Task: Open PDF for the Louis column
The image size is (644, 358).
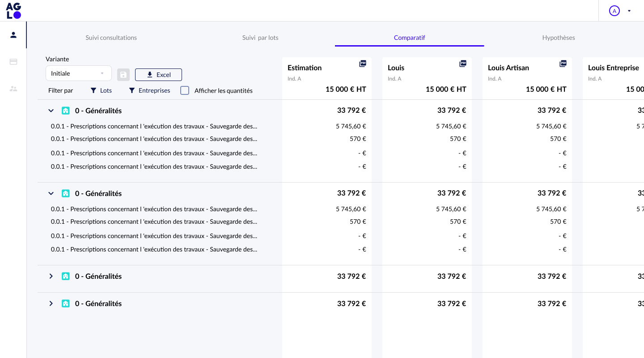Action: pos(463,64)
